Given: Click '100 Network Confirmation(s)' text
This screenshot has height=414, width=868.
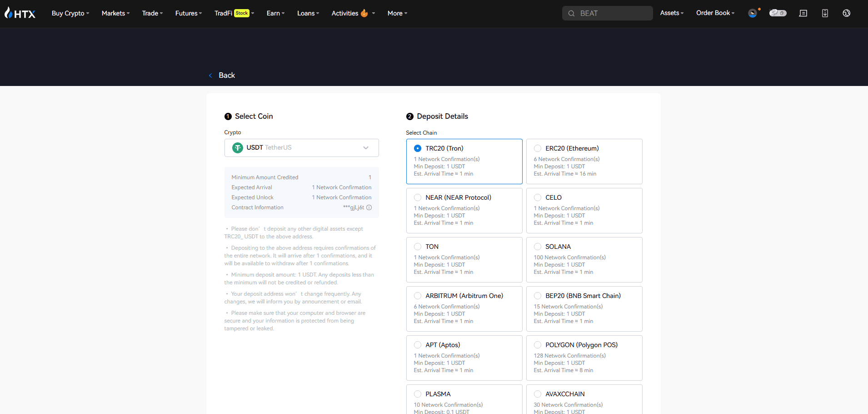Looking at the screenshot, I should [x=569, y=257].
